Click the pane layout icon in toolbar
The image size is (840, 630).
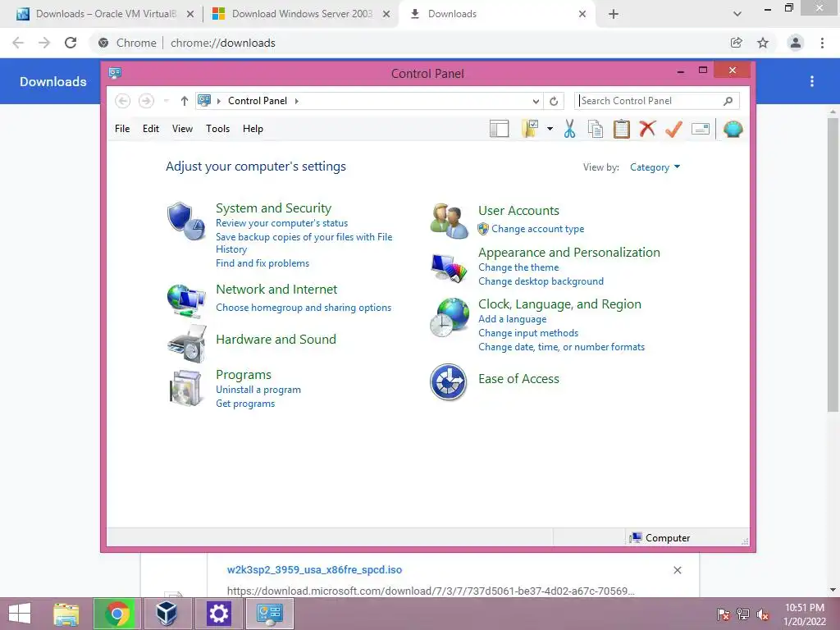[499, 129]
